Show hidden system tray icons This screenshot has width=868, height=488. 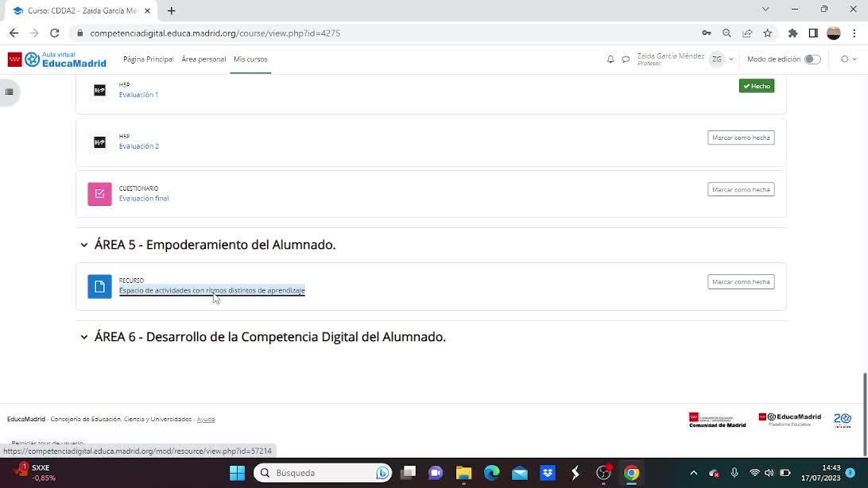693,473
